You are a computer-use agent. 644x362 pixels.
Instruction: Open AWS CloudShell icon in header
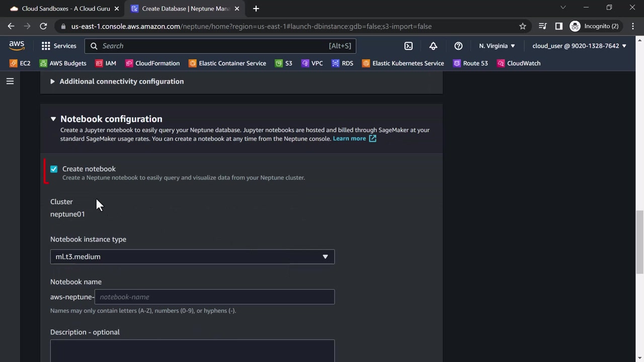(x=409, y=46)
